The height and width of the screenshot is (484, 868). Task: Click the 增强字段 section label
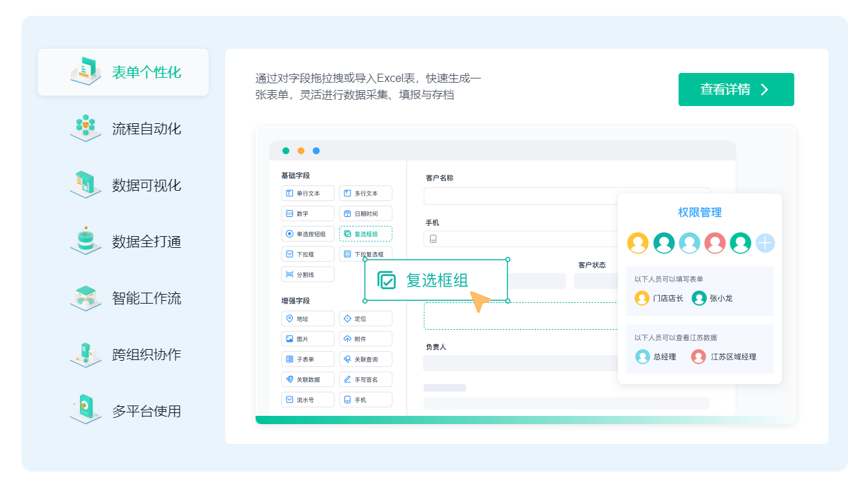[x=296, y=301]
